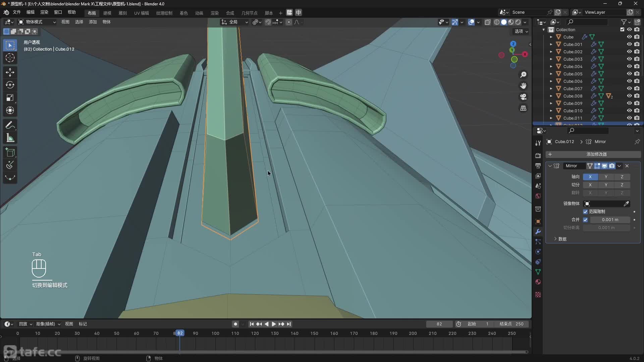Open the 抠像(插帧) keying popover
This screenshot has width=644, height=362.
click(48, 324)
